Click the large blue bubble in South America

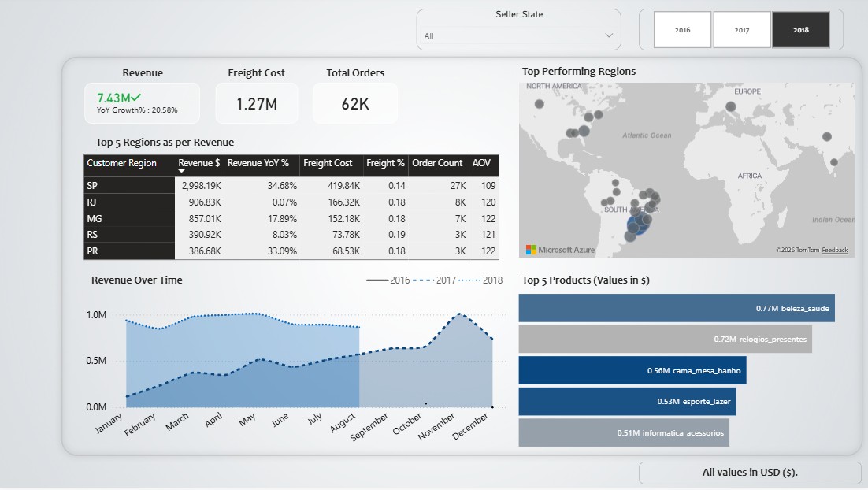point(638,225)
